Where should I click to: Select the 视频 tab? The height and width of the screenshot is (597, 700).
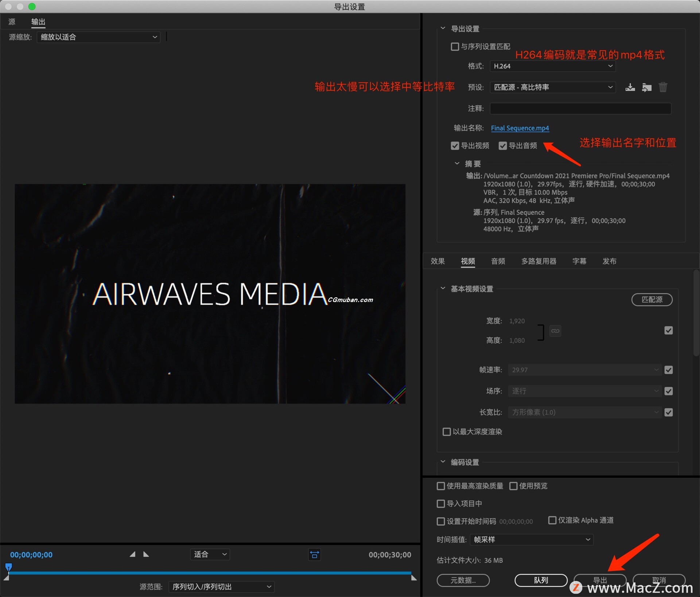(x=468, y=261)
